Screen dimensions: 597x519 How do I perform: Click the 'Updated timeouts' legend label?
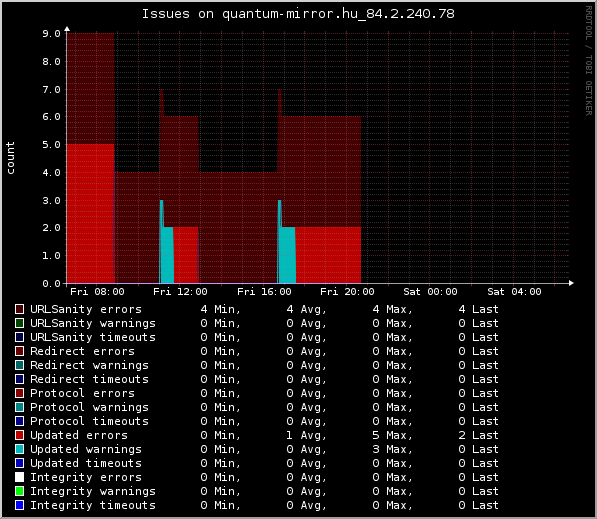click(86, 463)
